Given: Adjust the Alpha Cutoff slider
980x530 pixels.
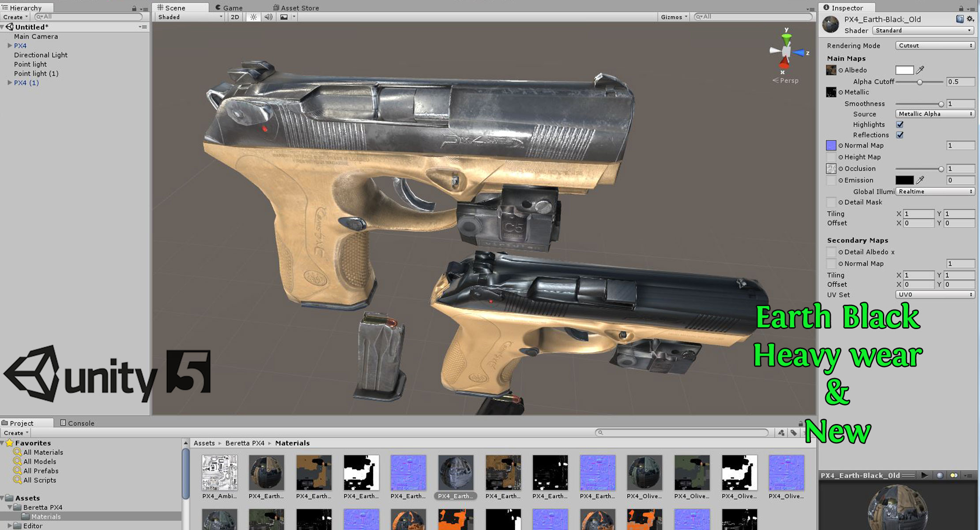Looking at the screenshot, I should pos(920,82).
